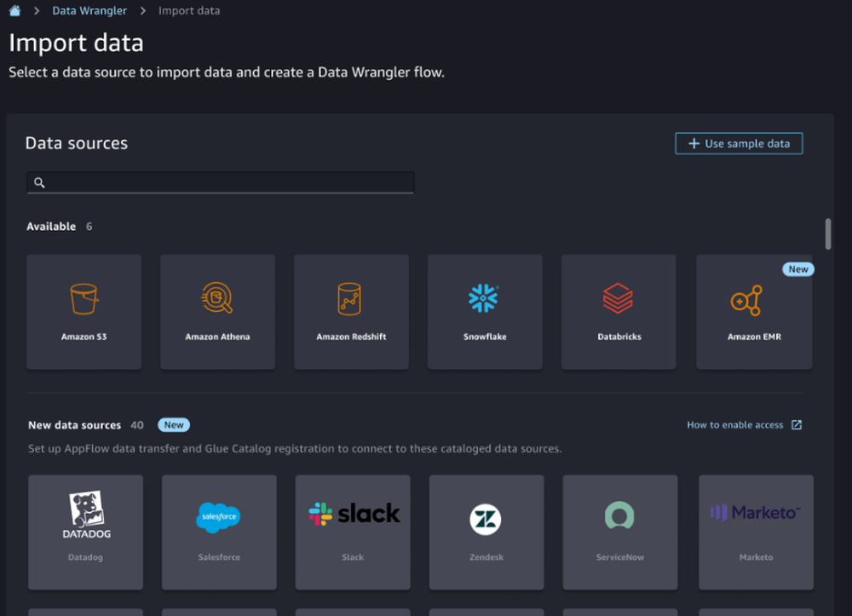Choose the Zendesk logo
The height and width of the screenshot is (616, 852).
(486, 520)
